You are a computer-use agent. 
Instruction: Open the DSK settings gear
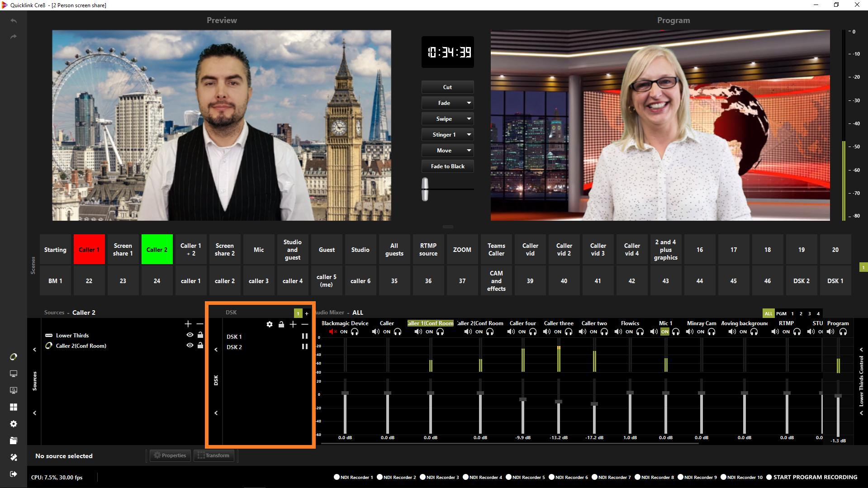coord(270,324)
